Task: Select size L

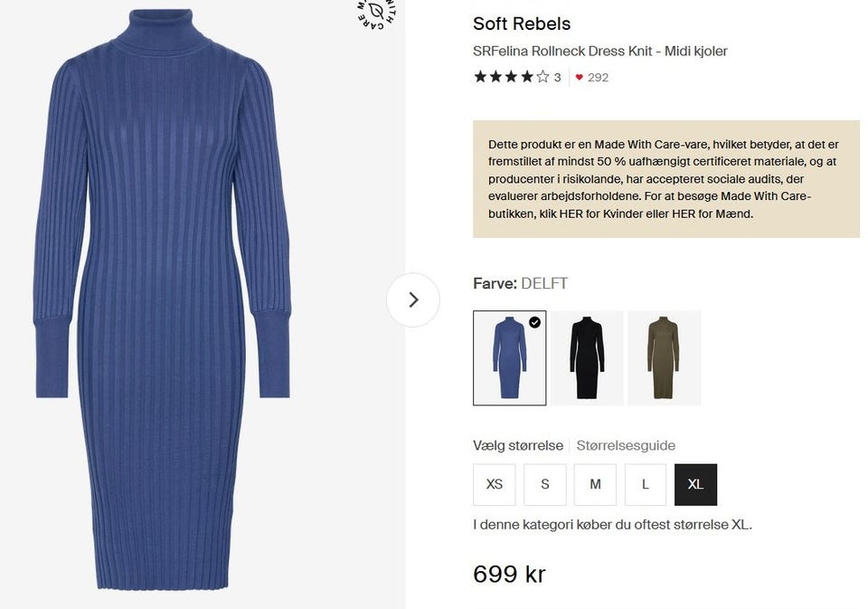Action: tap(646, 484)
